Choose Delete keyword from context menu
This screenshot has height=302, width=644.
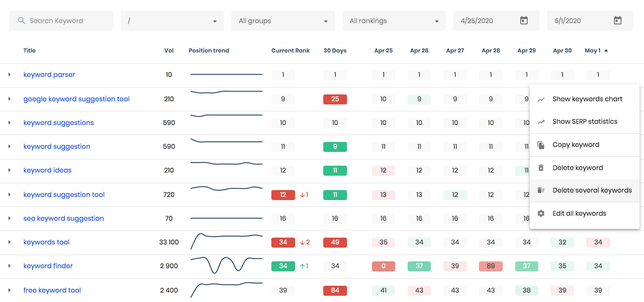(584, 168)
